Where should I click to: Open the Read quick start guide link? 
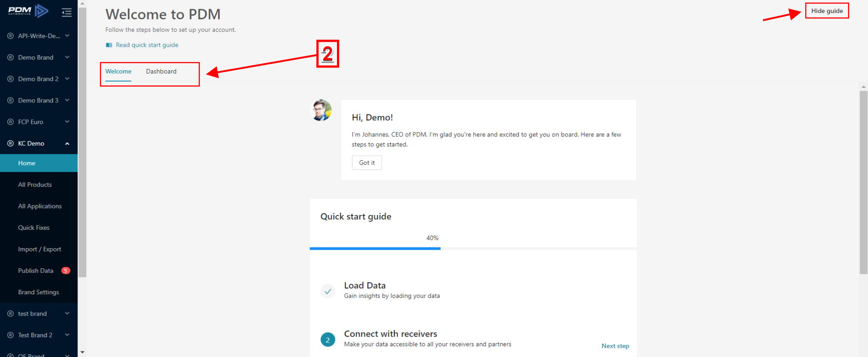click(x=147, y=45)
